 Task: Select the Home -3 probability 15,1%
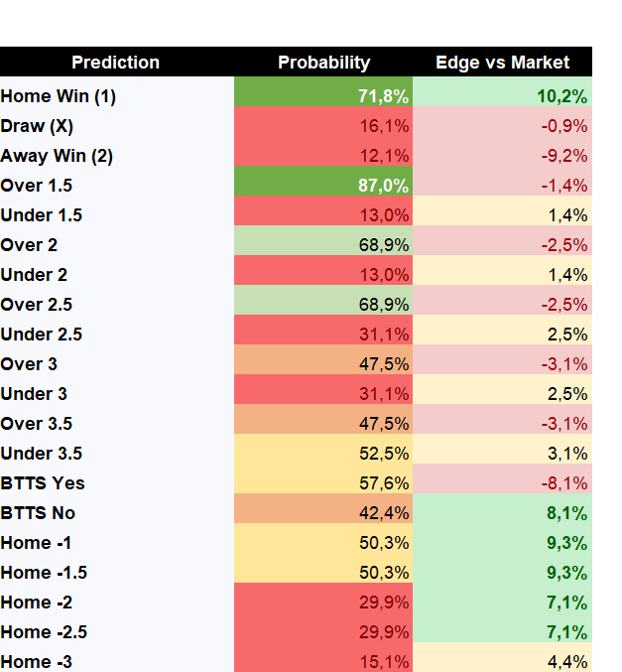tap(323, 657)
